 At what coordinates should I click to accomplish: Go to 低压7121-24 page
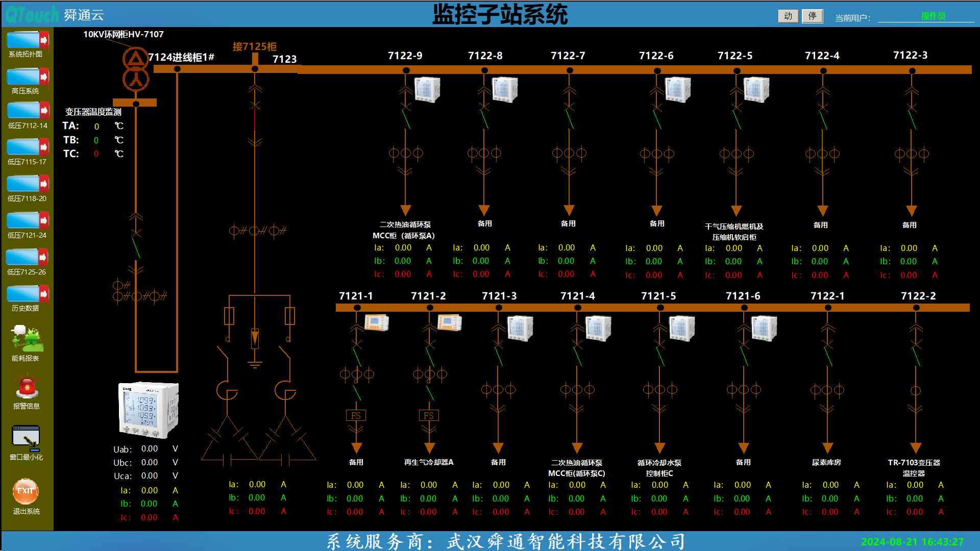tap(27, 221)
